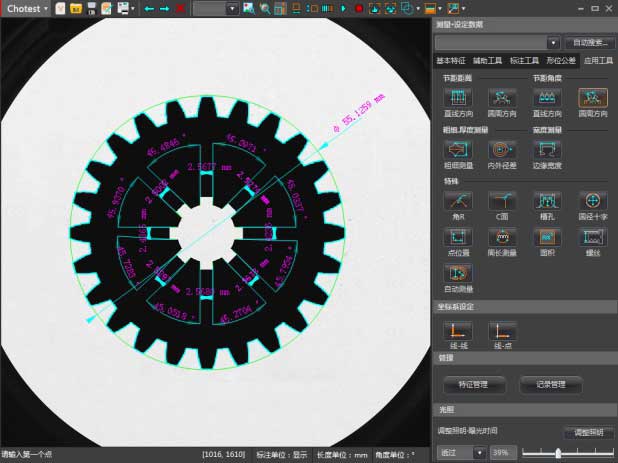
Task: Click the 螺丝 screw measurement icon
Action: coord(592,237)
